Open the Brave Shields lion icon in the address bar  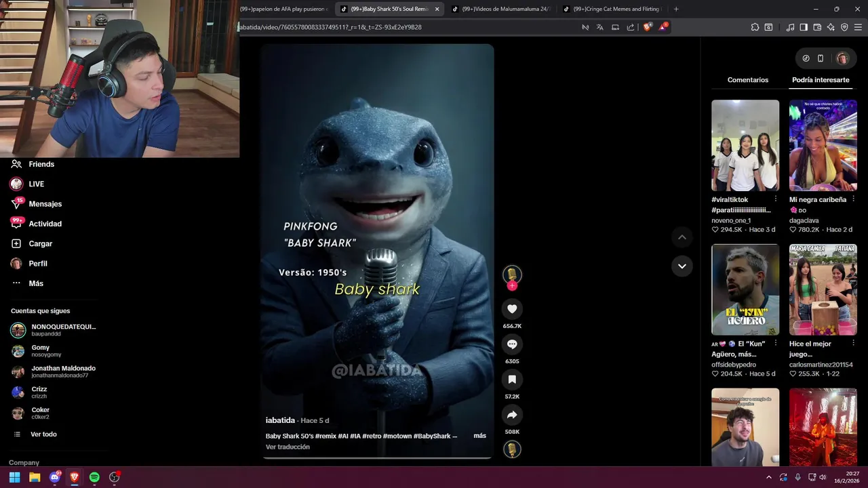pyautogui.click(x=647, y=27)
